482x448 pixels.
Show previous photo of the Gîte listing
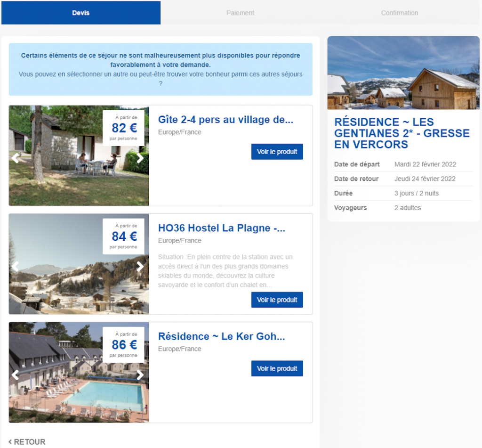[16, 158]
